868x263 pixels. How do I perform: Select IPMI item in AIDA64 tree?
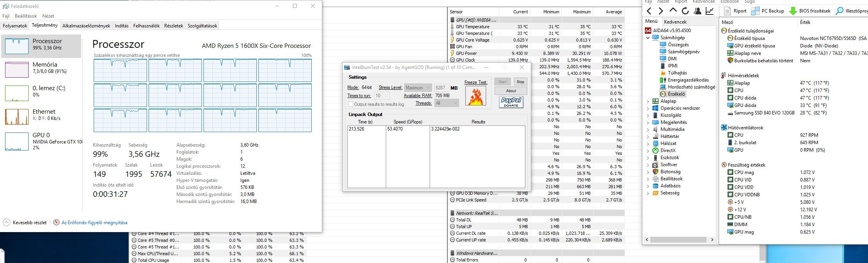point(669,66)
